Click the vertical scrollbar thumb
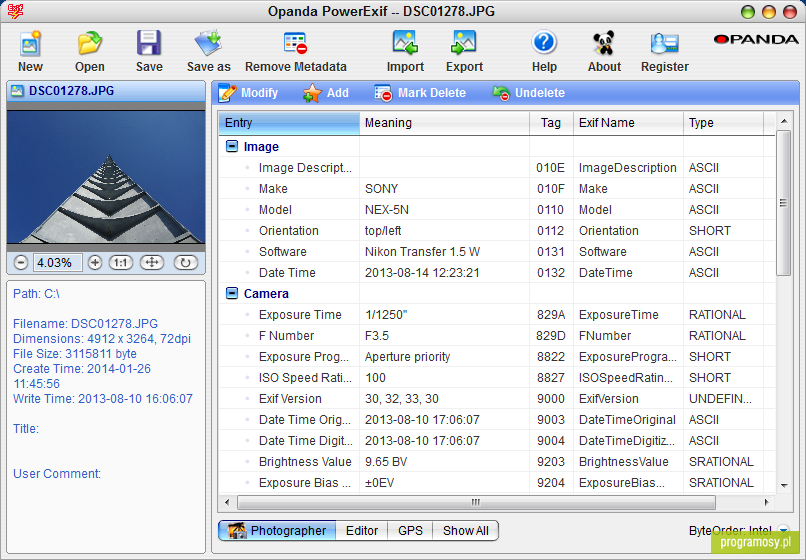Viewport: 806px width, 560px height. 783,203
